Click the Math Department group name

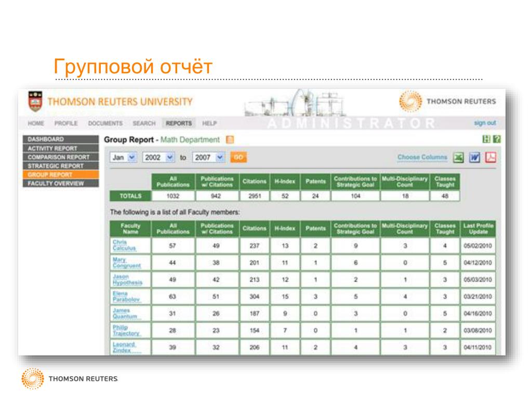pos(190,139)
